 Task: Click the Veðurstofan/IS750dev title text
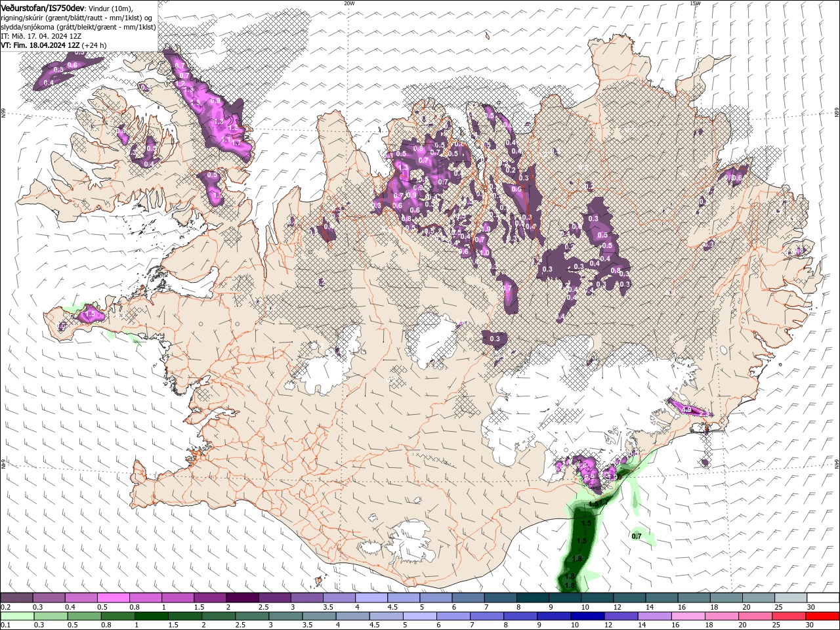click(43, 7)
